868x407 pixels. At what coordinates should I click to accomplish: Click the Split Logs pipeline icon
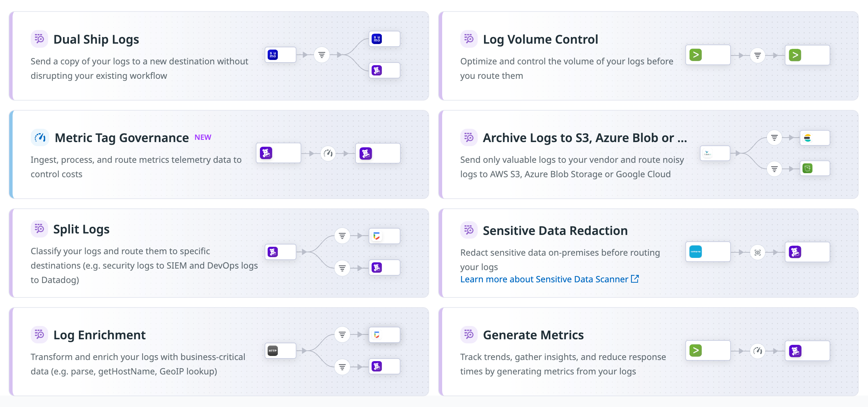pyautogui.click(x=39, y=229)
